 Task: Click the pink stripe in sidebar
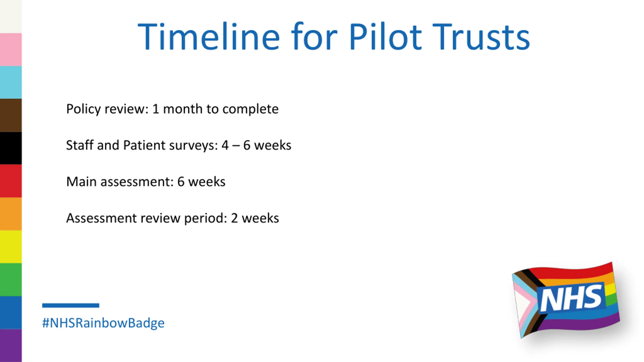tap(11, 50)
